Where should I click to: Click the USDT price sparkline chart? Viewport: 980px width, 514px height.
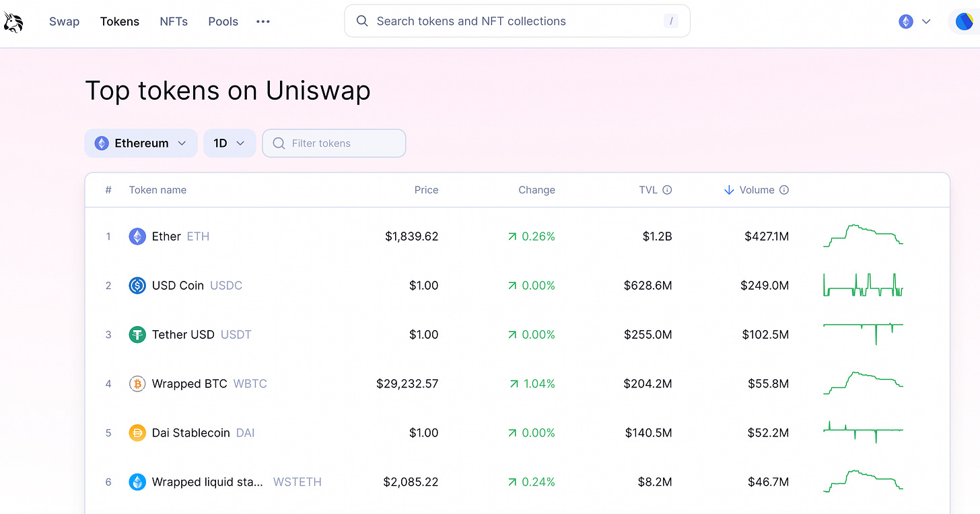coord(863,333)
